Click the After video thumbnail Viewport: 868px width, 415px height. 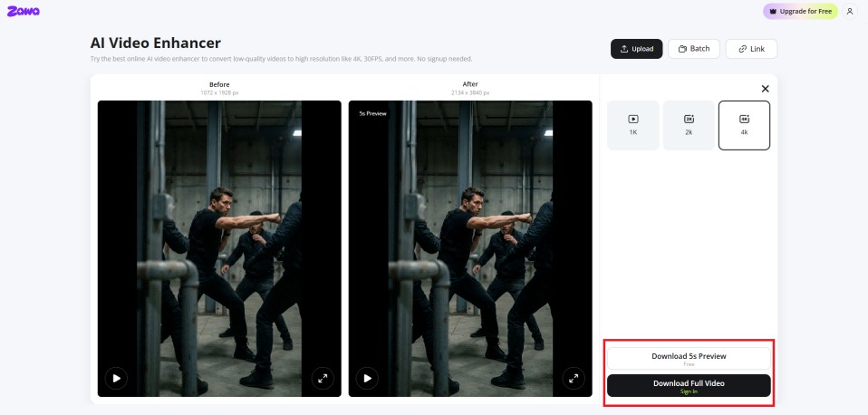(470, 248)
